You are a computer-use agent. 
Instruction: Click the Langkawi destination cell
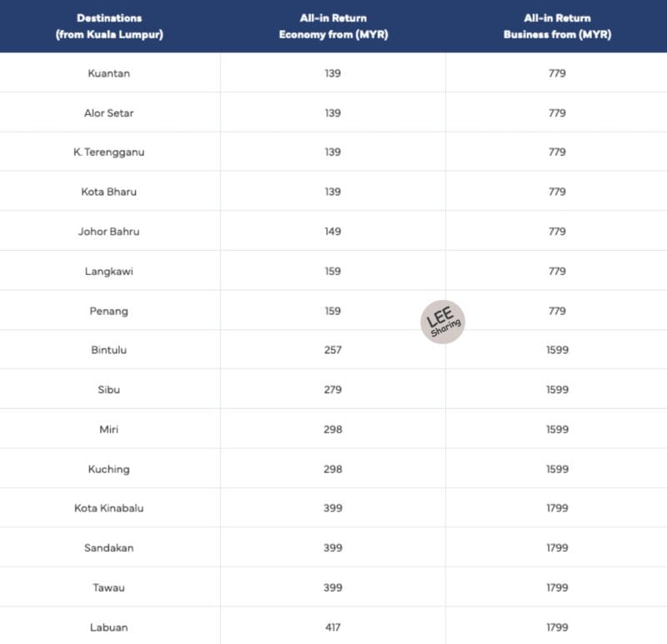[x=109, y=272]
